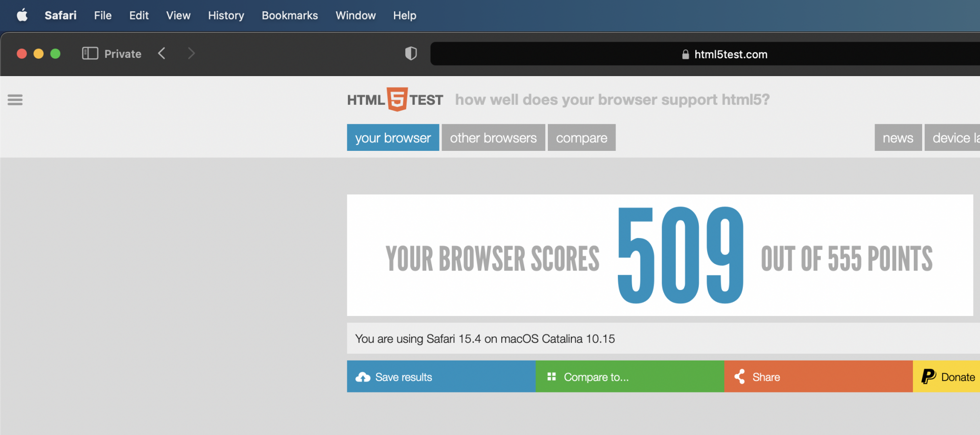Go forward with the right chevron

(x=191, y=53)
